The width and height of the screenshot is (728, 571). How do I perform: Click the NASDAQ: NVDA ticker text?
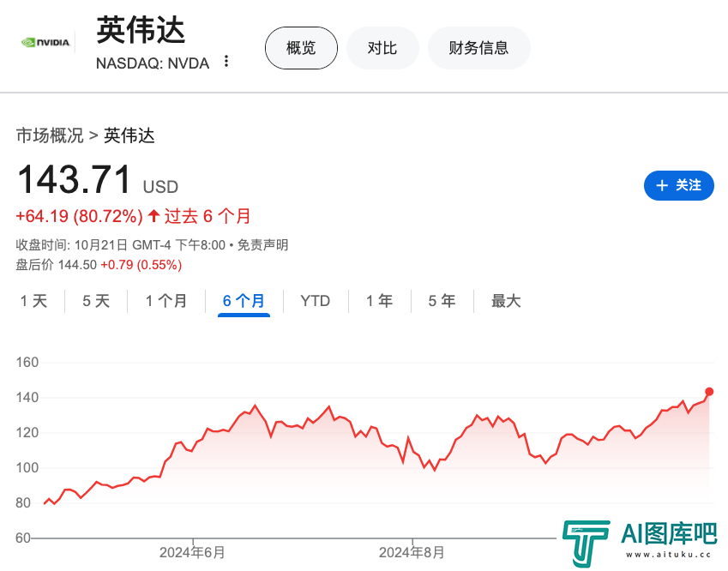153,63
